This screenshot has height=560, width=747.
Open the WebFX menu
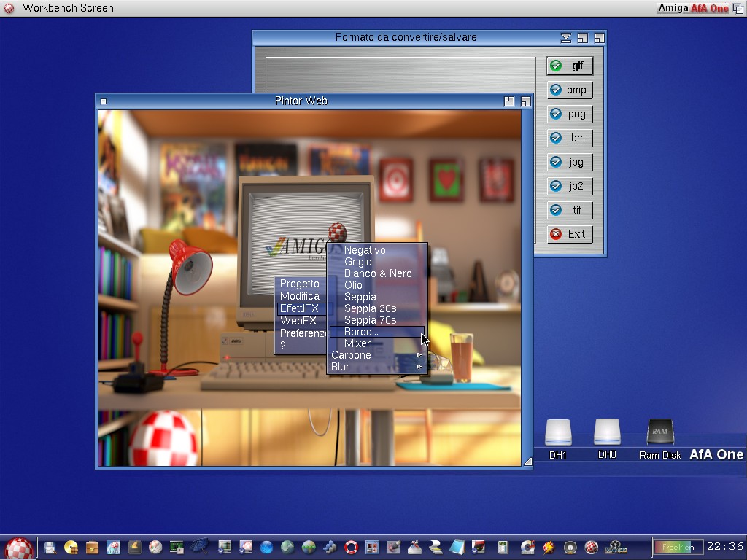[298, 321]
